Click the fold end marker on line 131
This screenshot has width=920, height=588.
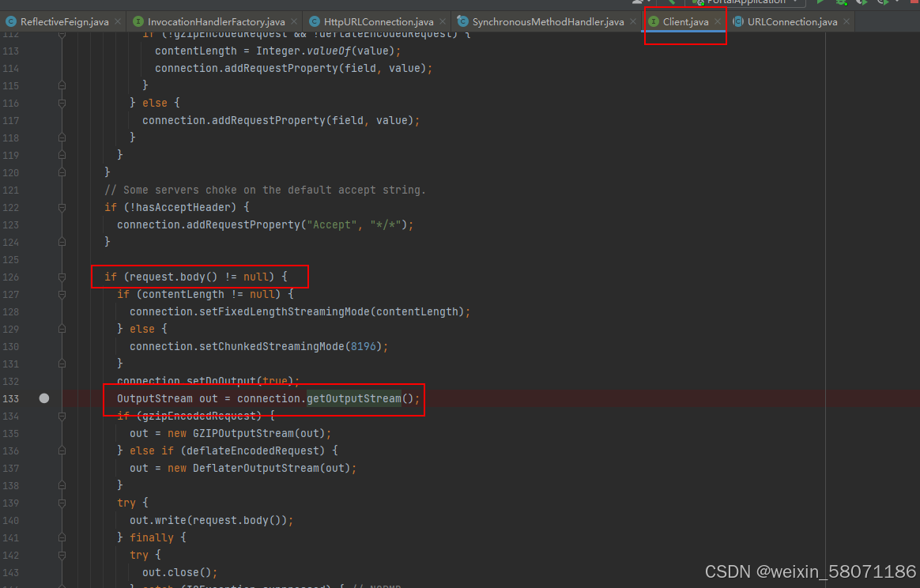click(62, 364)
